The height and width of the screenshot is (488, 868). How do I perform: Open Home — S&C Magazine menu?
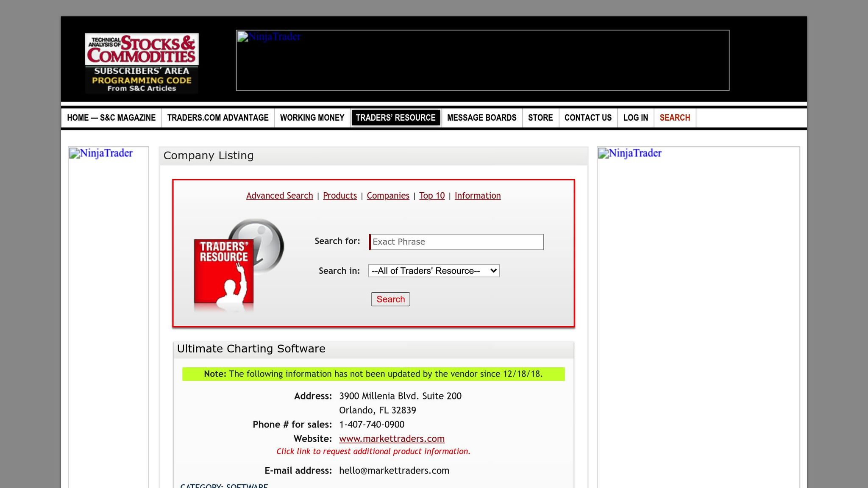111,118
